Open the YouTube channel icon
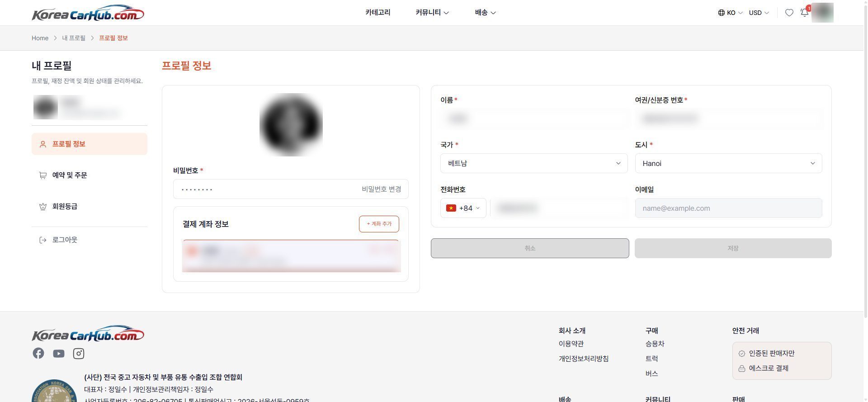 59,354
